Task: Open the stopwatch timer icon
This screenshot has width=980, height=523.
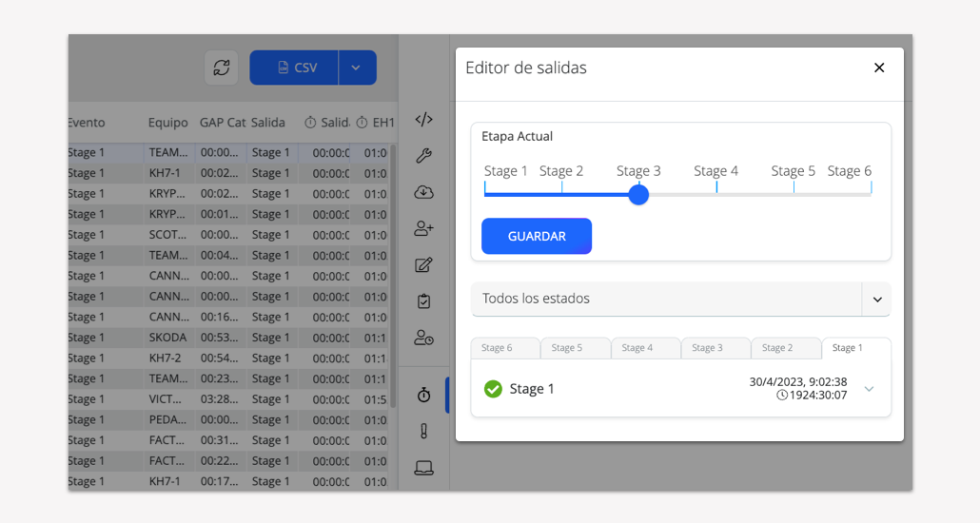Action: pos(424,395)
